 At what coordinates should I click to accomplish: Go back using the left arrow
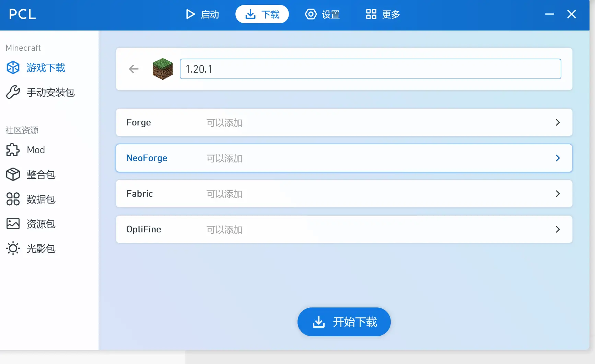point(134,69)
